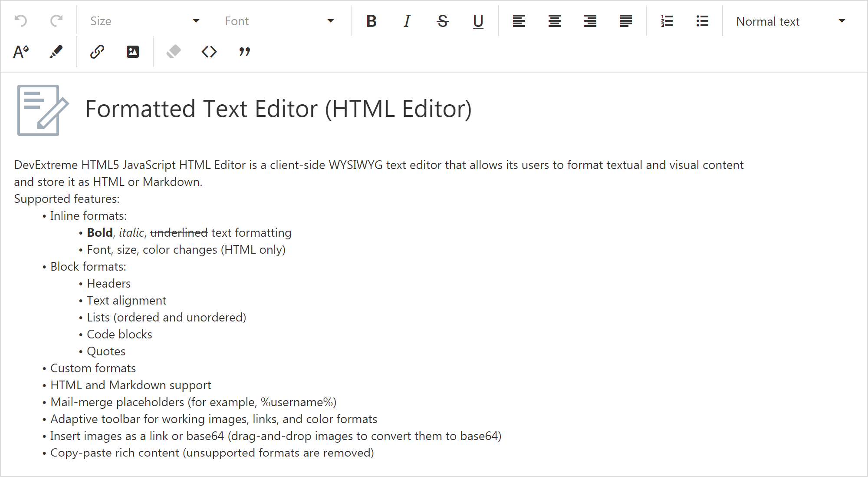Open the Normal text header dropdown
868x477 pixels.
click(791, 21)
